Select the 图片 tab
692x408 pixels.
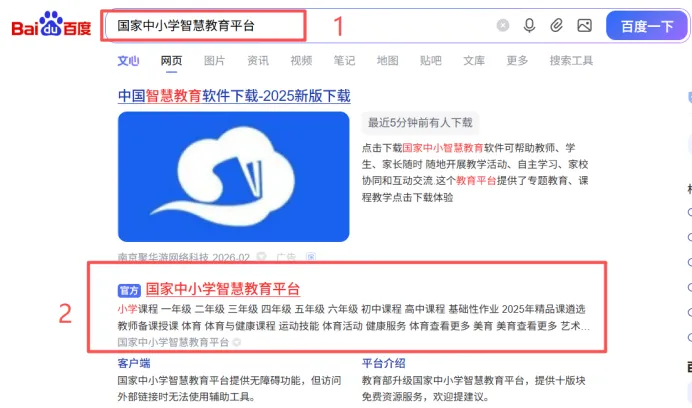214,60
